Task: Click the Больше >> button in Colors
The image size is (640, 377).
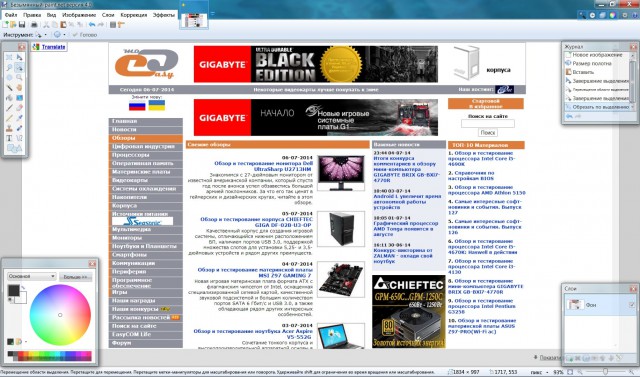Action: [76, 277]
